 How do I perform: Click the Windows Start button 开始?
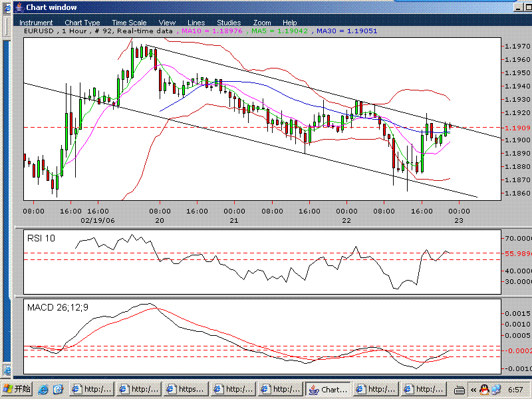pyautogui.click(x=17, y=389)
